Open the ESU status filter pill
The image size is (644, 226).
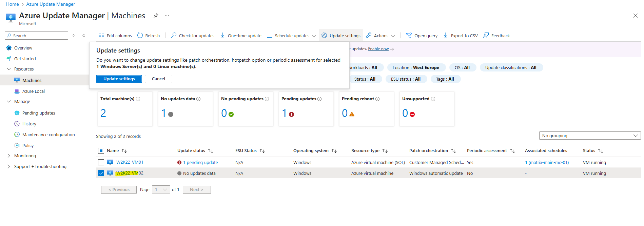pos(406,79)
